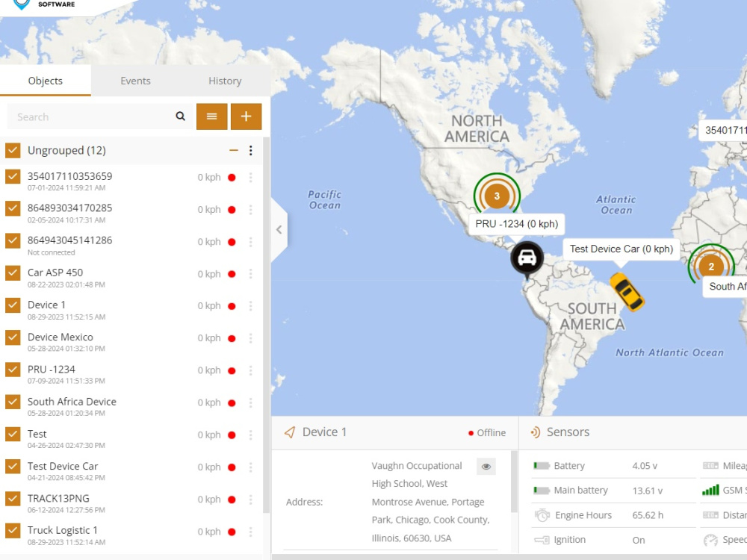Select the yellow taxi marker on map
Viewport: 747px width, 560px height.
627,292
